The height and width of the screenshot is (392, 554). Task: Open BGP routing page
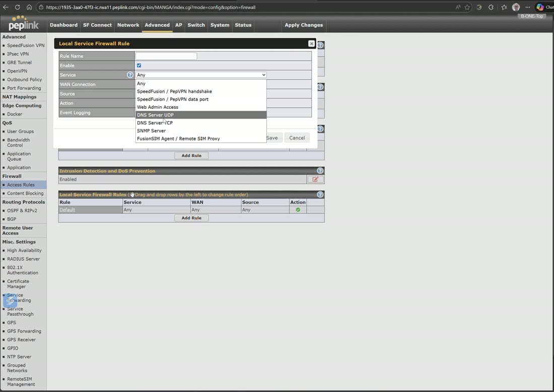pyautogui.click(x=12, y=219)
